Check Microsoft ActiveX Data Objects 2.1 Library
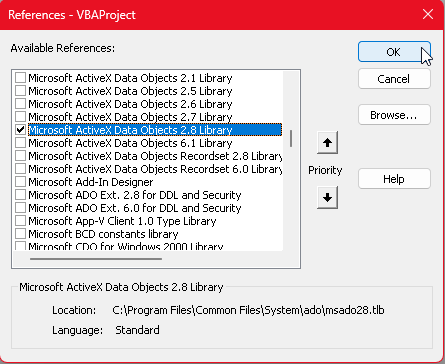This screenshot has width=445, height=364. 21,78
